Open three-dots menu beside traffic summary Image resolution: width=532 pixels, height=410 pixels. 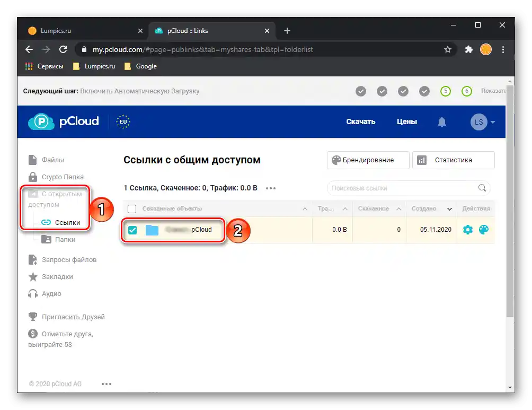coord(270,188)
